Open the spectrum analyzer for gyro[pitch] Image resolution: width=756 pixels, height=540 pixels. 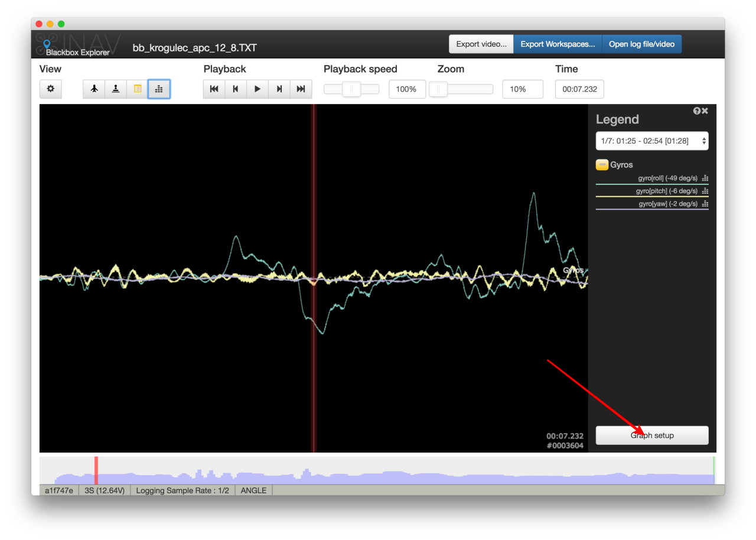point(704,191)
